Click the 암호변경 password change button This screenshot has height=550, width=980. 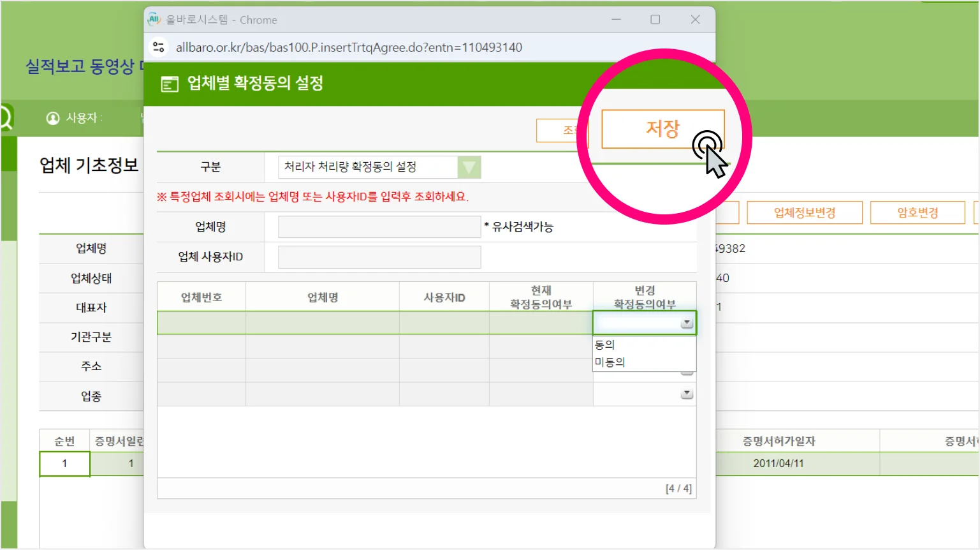pyautogui.click(x=918, y=212)
